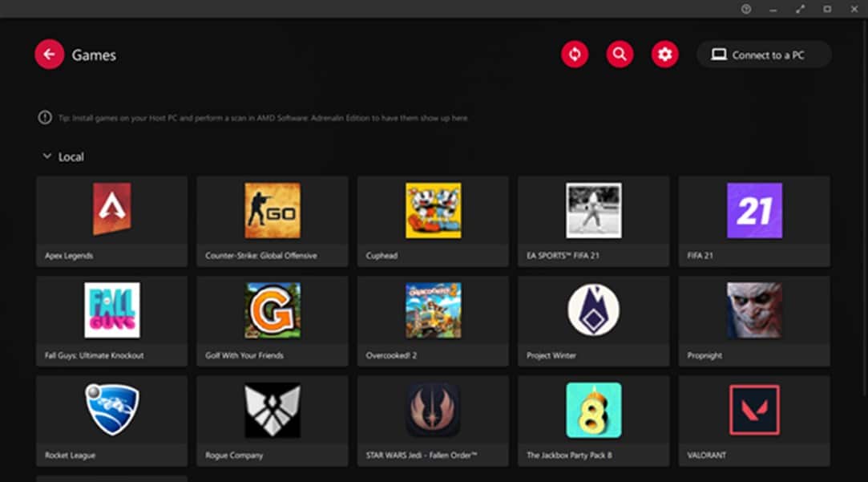The width and height of the screenshot is (868, 482).
Task: Collapse the Local games section
Action: point(47,156)
